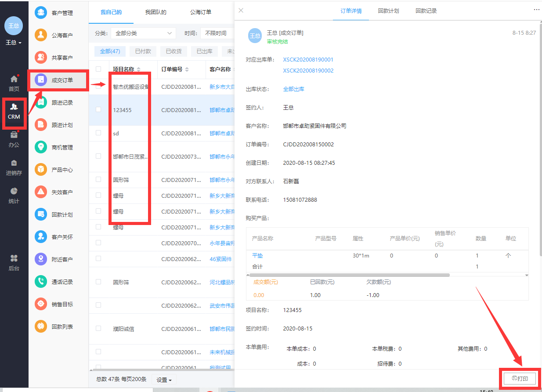
Task: Check the row for 濮阳诚信
Action: [98, 329]
